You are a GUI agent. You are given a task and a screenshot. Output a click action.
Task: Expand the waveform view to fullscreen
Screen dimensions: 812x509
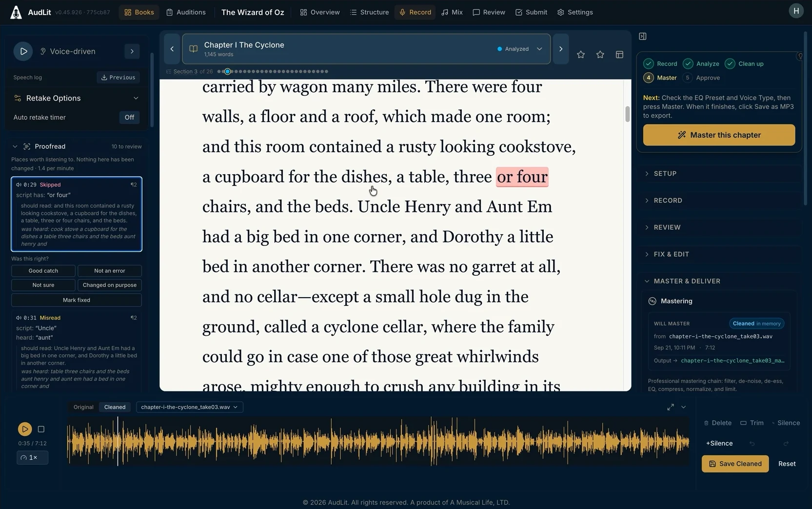(x=671, y=407)
